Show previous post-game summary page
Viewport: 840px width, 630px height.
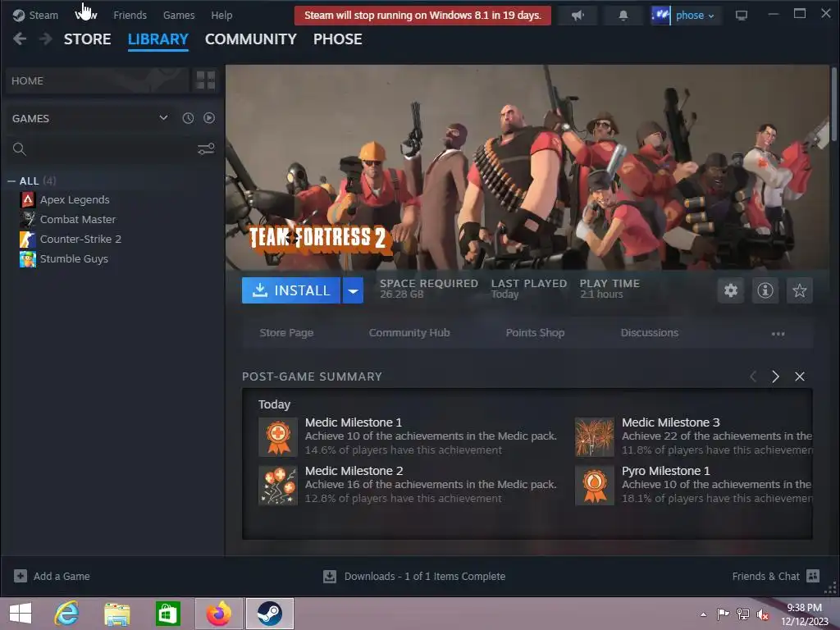[753, 377]
